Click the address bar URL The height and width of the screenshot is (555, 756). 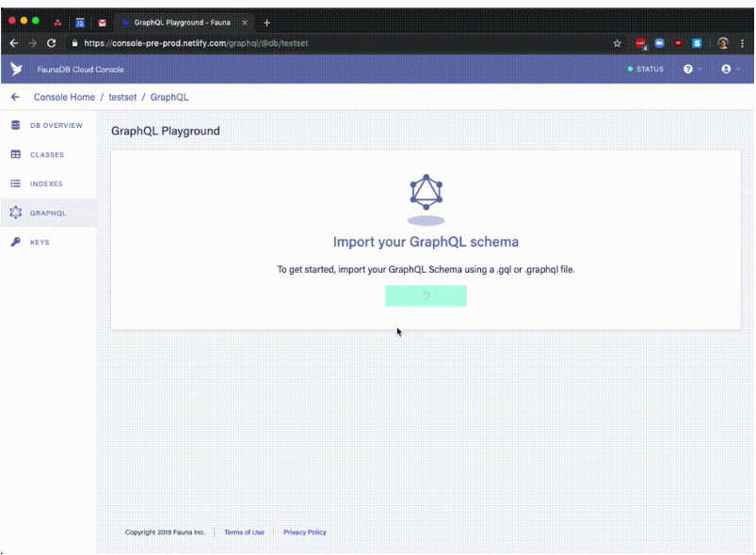pyautogui.click(x=196, y=43)
